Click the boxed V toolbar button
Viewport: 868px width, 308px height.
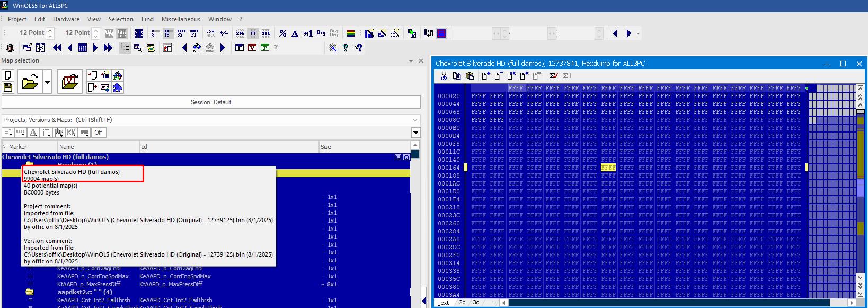point(252,48)
